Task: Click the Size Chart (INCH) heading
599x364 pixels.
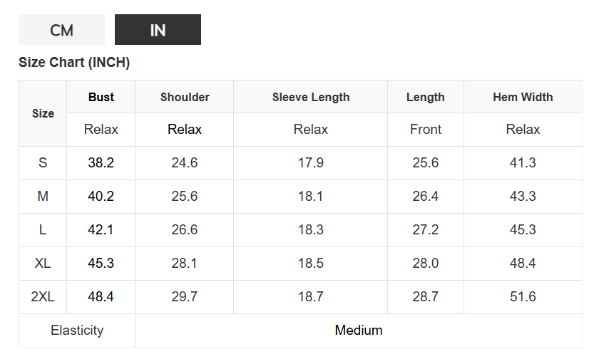Action: [74, 63]
